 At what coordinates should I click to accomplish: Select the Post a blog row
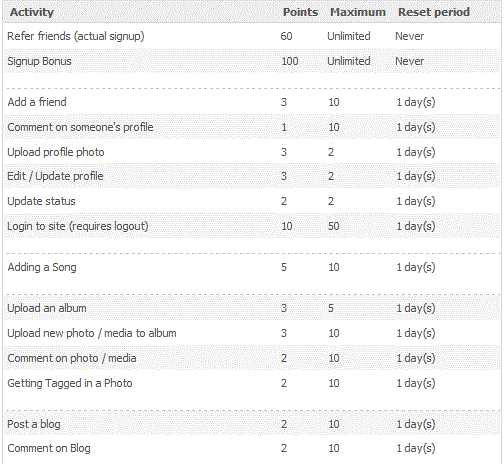click(252, 424)
